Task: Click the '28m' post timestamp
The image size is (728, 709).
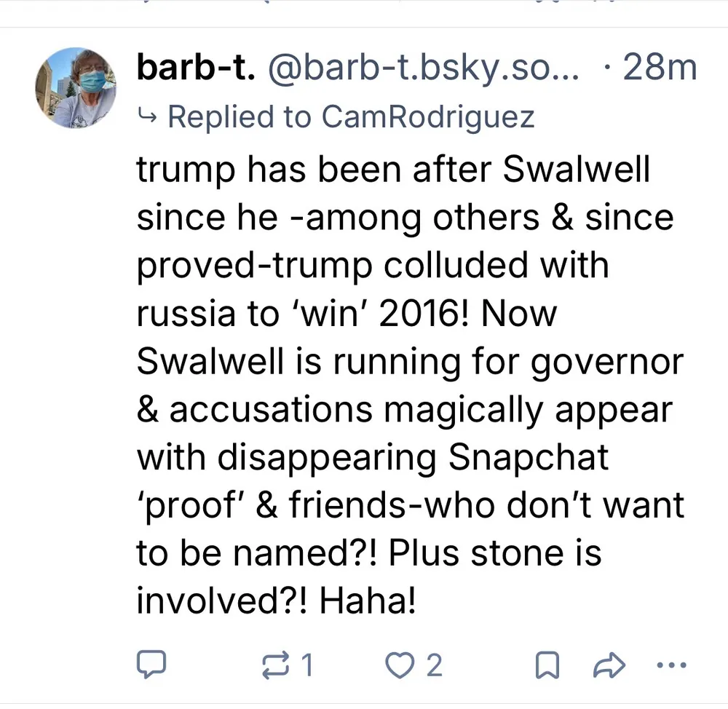Action: (x=660, y=69)
